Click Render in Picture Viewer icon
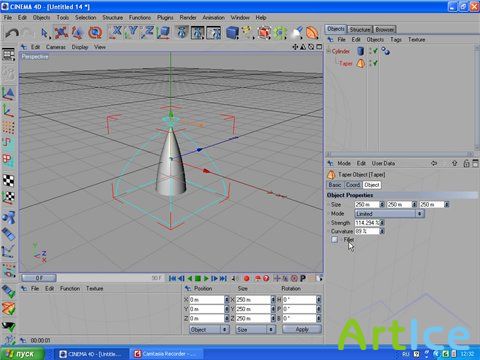 click(x=197, y=33)
